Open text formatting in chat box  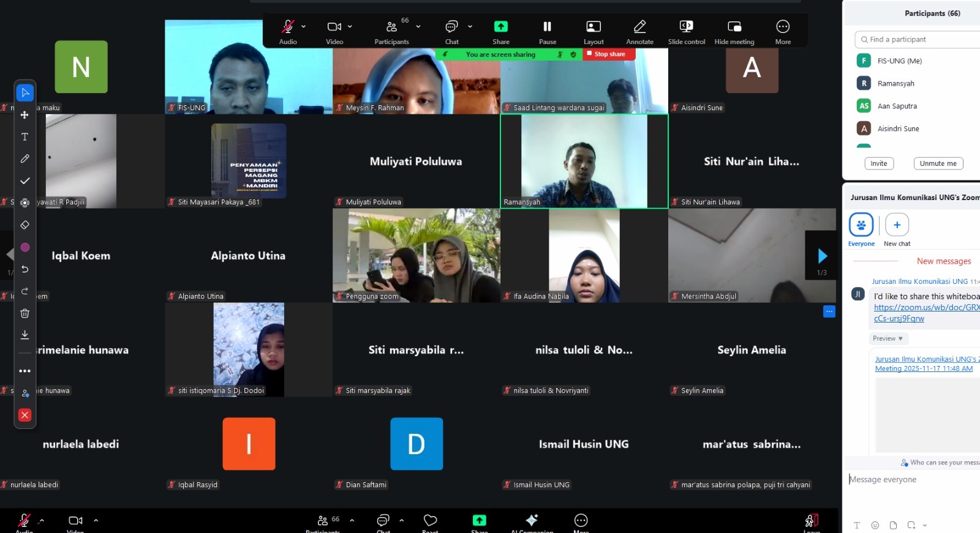pos(857,525)
